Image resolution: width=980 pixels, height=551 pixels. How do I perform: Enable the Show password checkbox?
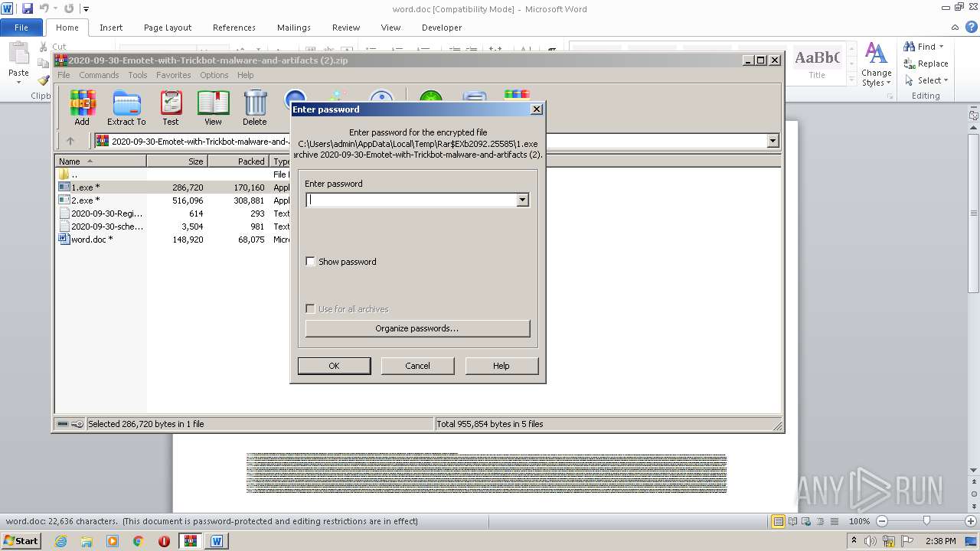310,261
